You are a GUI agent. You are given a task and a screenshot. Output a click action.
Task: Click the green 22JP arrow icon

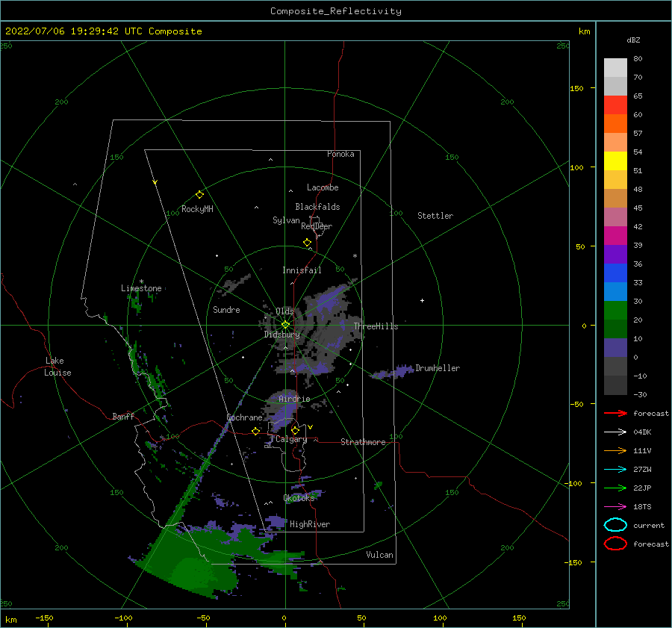tap(615, 488)
